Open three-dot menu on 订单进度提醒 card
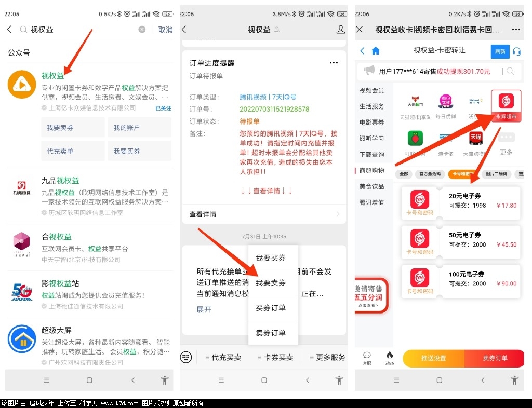Viewport: 532px width, 408px height. 334,63
